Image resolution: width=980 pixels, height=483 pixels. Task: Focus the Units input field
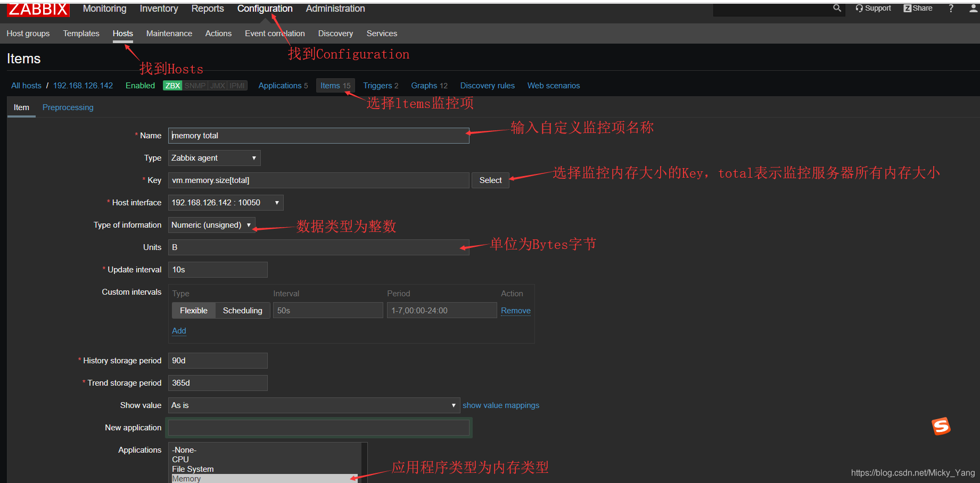(319, 247)
